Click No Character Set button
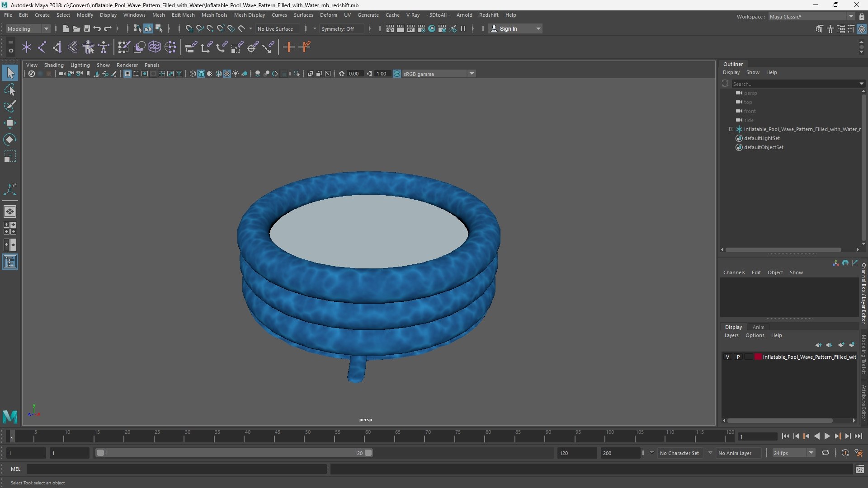 pyautogui.click(x=679, y=453)
